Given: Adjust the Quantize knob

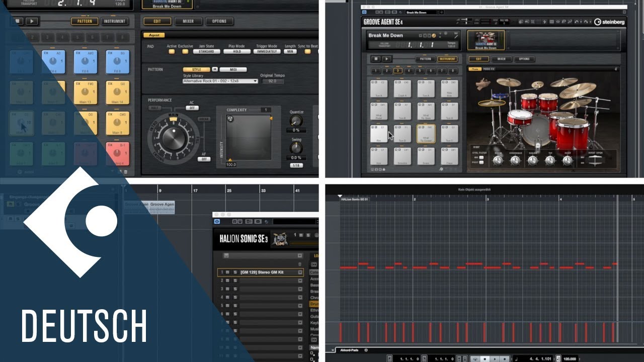Looking at the screenshot, I should click(296, 121).
